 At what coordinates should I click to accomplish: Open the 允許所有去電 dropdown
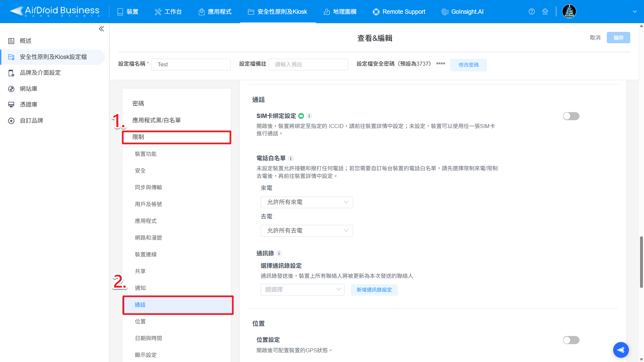[x=307, y=231]
